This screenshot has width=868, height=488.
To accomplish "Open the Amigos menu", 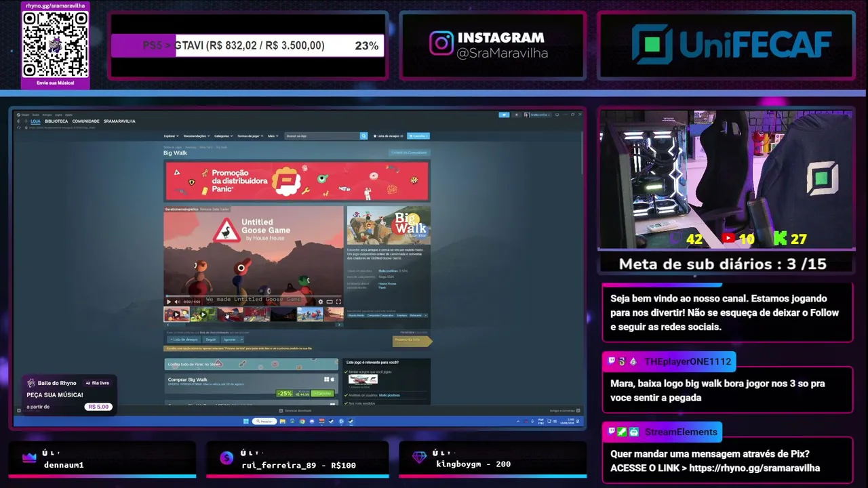I will [x=47, y=115].
